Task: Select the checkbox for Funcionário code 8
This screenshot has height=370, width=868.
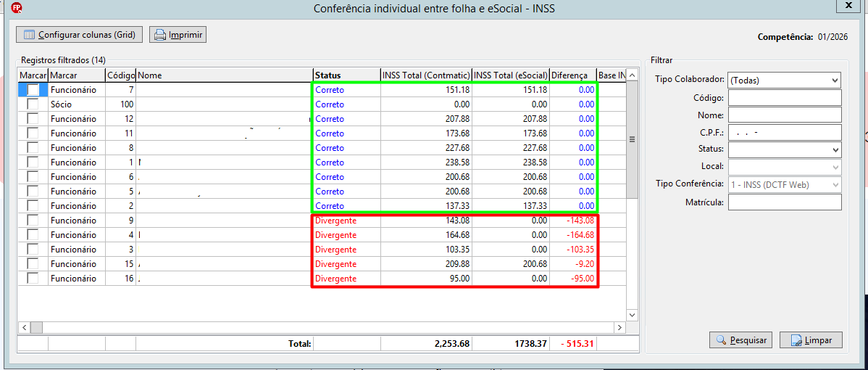Action: (33, 147)
